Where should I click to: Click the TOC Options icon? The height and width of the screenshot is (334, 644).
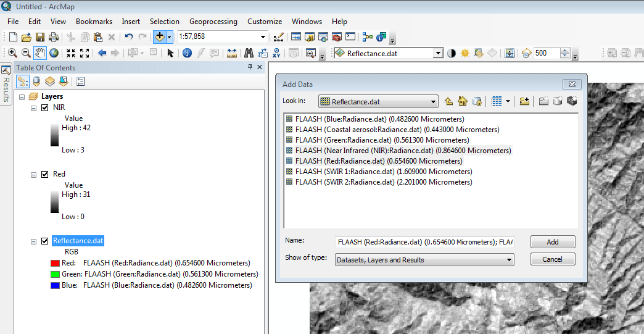80,81
